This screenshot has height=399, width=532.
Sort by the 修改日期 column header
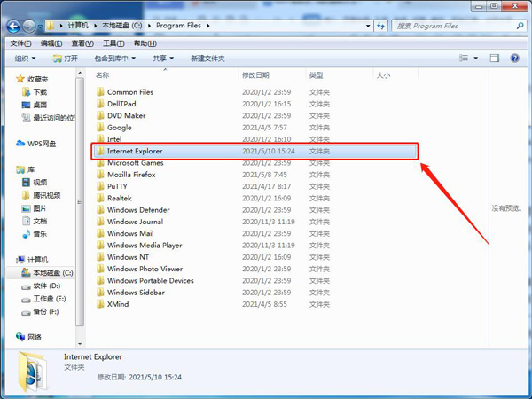[255, 75]
